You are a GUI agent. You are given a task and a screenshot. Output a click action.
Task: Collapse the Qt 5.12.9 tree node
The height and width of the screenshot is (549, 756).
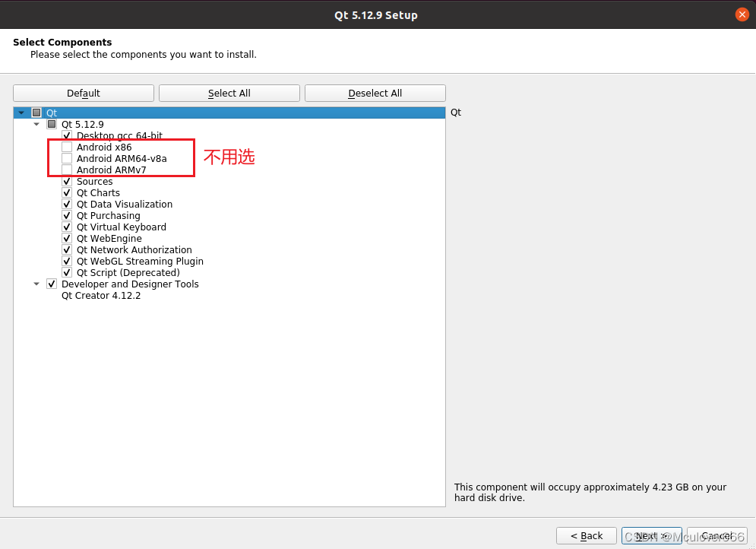(x=36, y=124)
